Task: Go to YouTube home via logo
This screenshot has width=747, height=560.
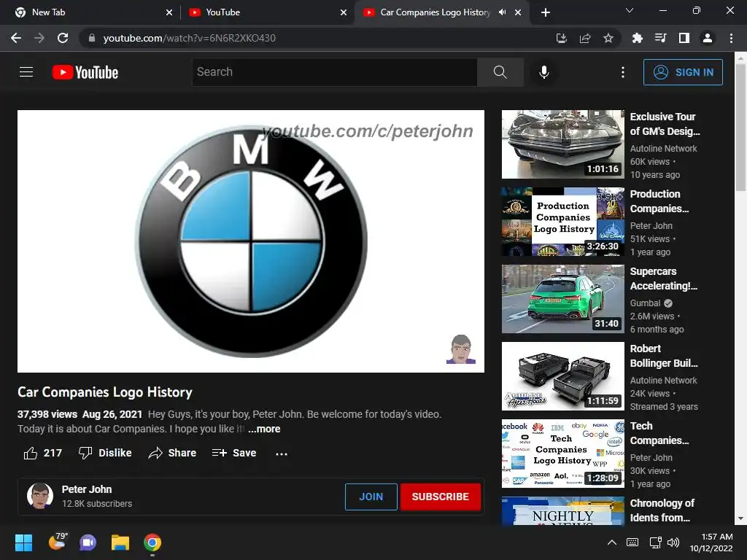Action: [85, 72]
